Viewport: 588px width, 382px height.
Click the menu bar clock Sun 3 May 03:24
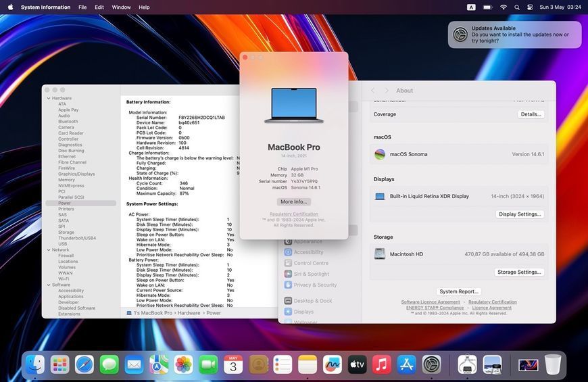560,7
